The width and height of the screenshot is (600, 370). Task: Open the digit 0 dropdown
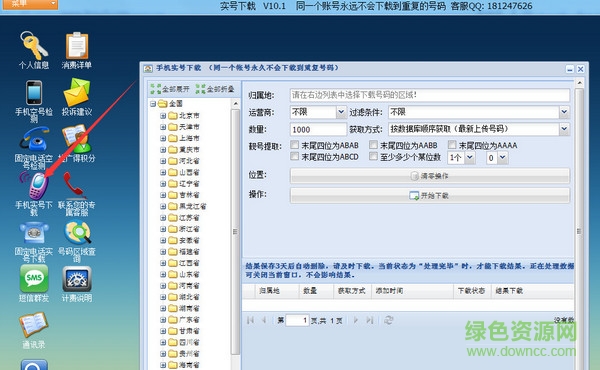coord(503,157)
